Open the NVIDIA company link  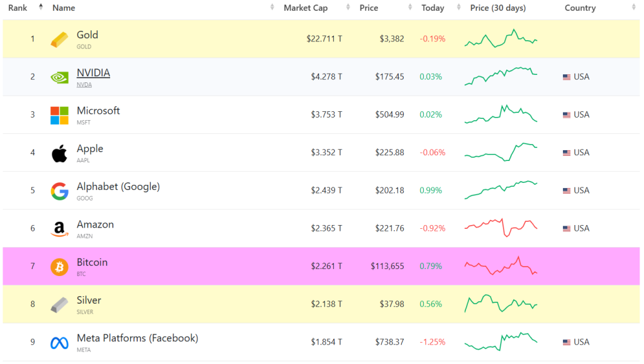coord(93,73)
